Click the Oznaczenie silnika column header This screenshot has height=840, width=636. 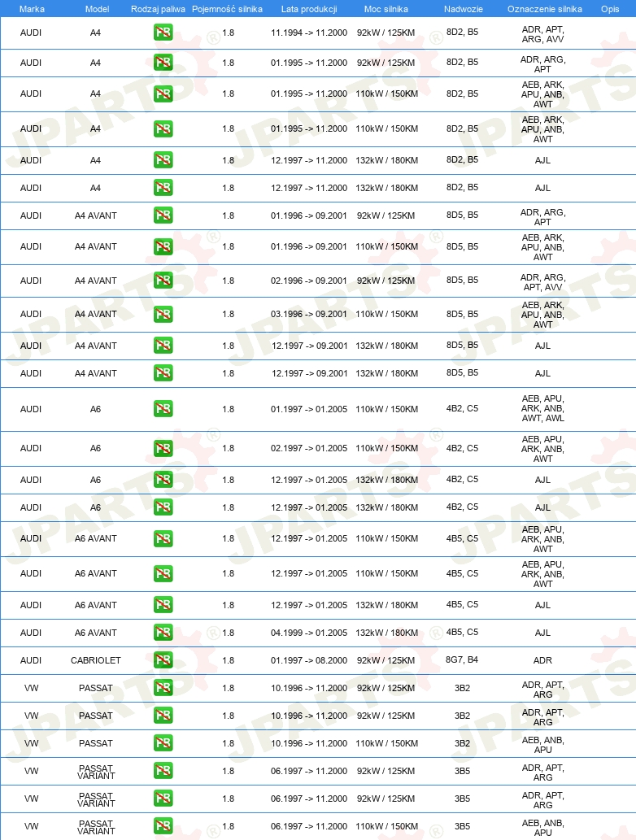pos(544,9)
